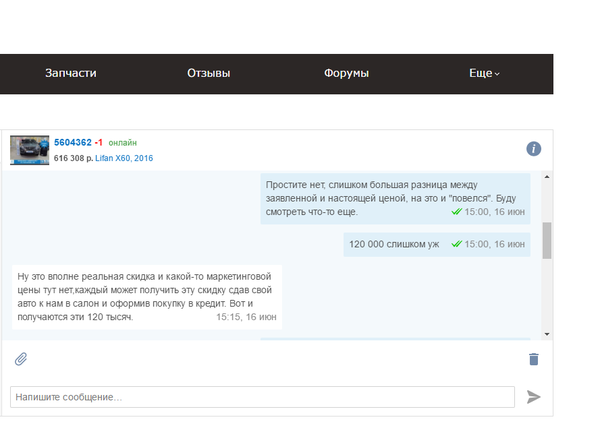Open the 'Форумы' navigation item
600x430 pixels.
pos(347,74)
